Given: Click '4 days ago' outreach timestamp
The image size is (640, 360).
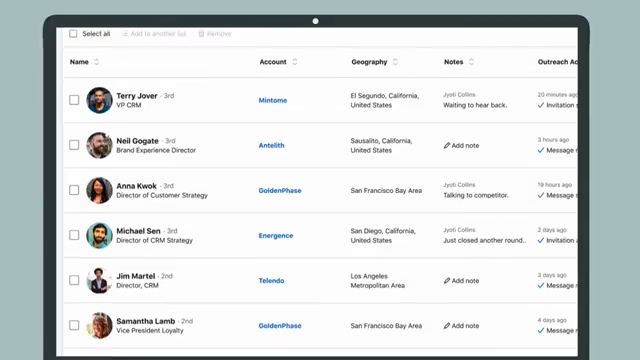Looking at the screenshot, I should pyautogui.click(x=552, y=320).
